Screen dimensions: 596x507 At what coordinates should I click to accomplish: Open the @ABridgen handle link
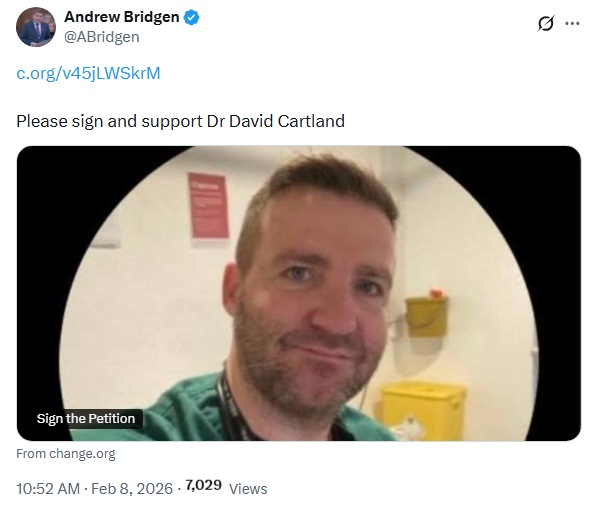click(101, 37)
